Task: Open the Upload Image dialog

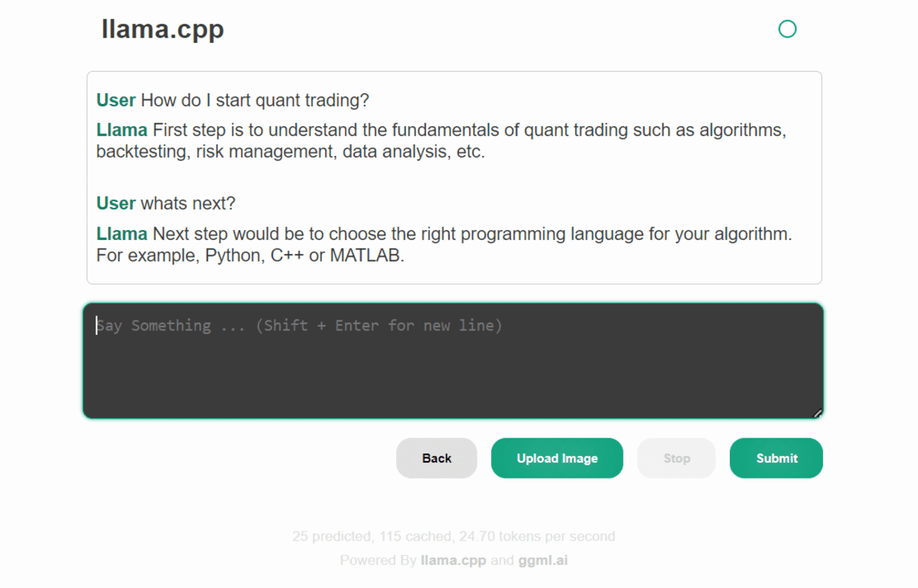Action: pos(557,458)
